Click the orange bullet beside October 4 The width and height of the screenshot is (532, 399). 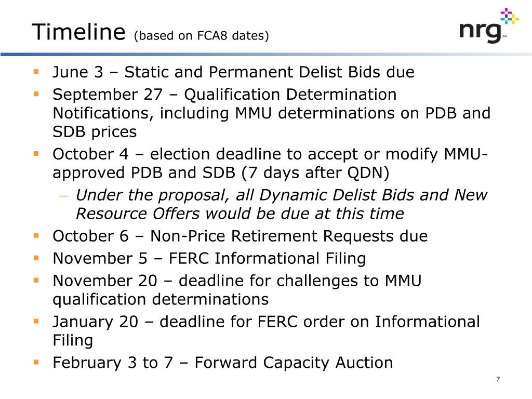(x=36, y=153)
